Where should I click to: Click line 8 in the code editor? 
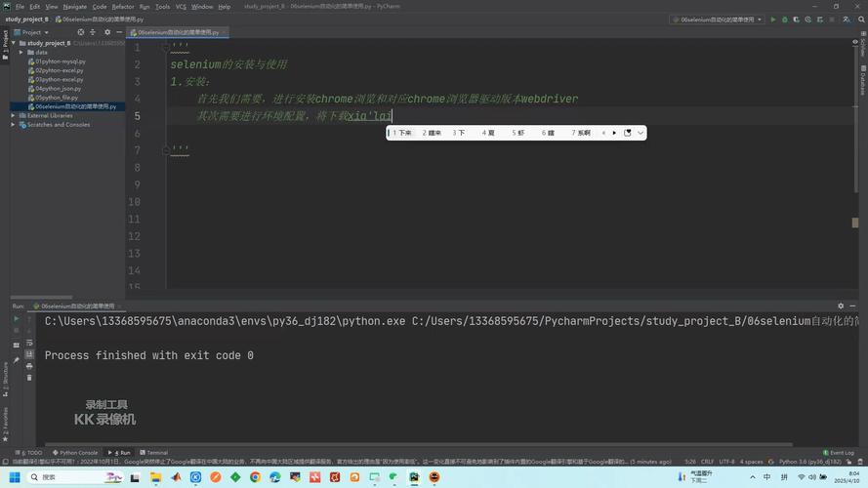click(510, 168)
